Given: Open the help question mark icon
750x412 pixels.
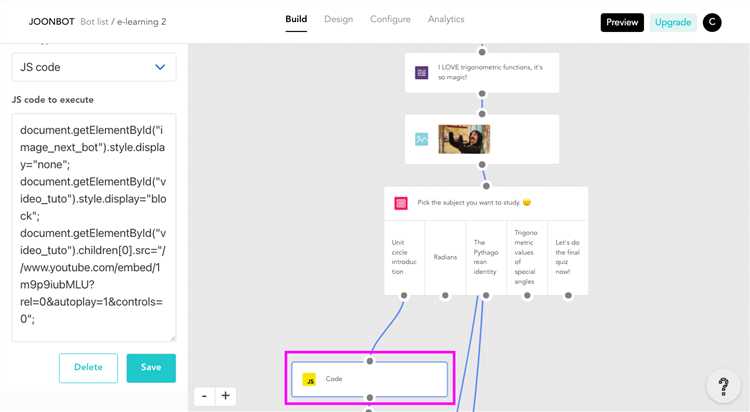Looking at the screenshot, I should click(723, 387).
